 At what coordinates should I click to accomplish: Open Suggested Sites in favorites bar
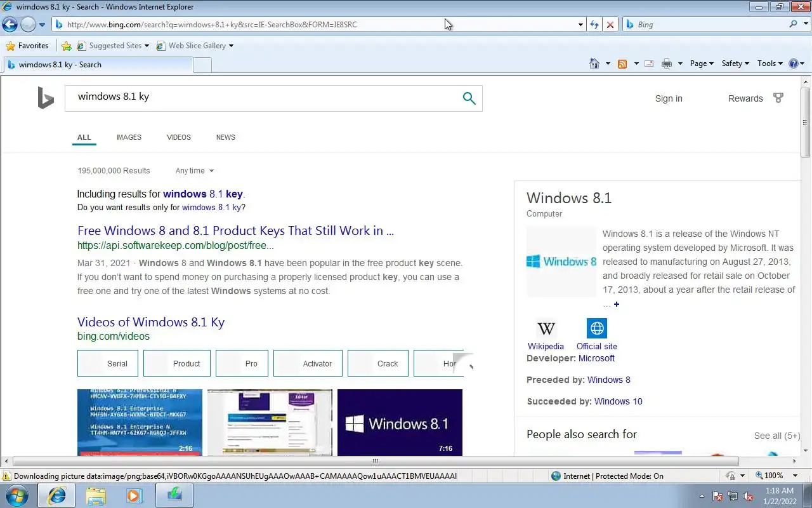click(112, 46)
